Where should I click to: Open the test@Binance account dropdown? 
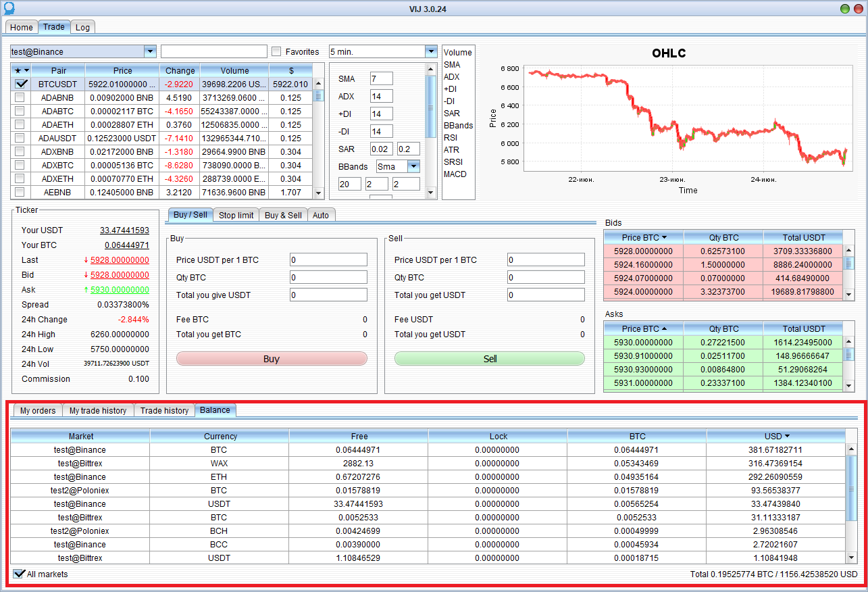(149, 52)
